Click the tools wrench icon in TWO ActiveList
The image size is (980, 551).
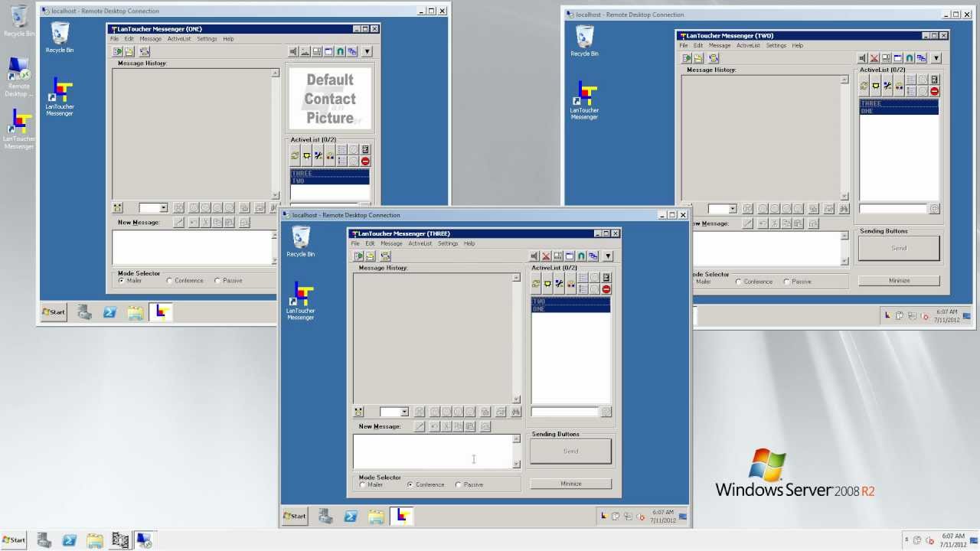pyautogui.click(x=887, y=86)
